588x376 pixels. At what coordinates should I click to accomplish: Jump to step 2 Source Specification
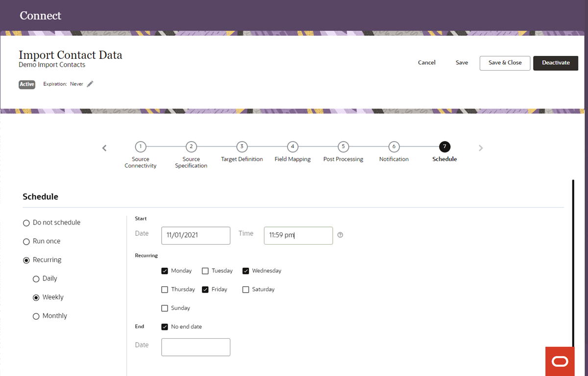point(191,147)
